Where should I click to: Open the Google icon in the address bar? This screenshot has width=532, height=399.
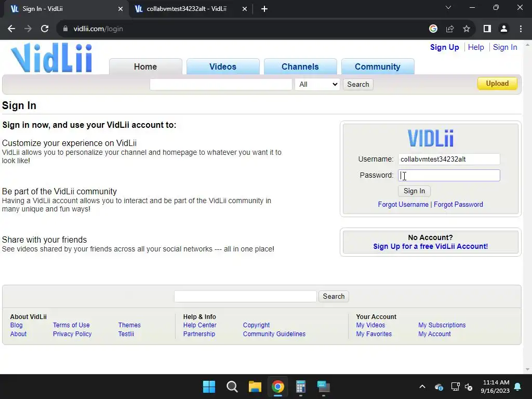pyautogui.click(x=433, y=29)
